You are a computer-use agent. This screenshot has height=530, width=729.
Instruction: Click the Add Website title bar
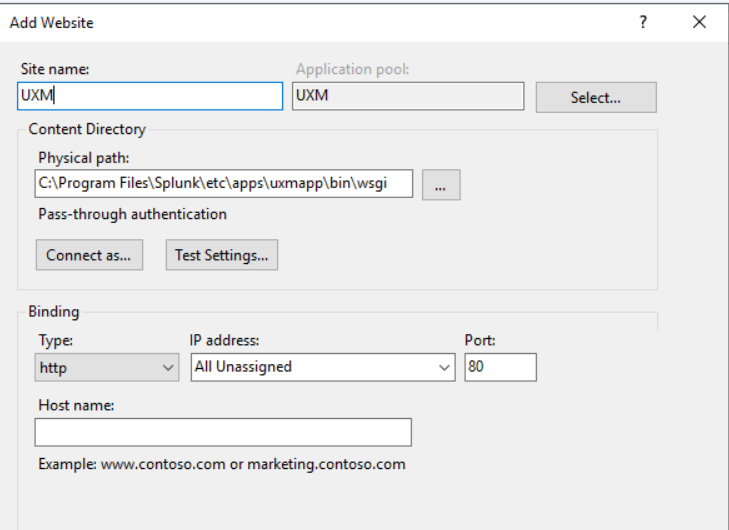300,22
